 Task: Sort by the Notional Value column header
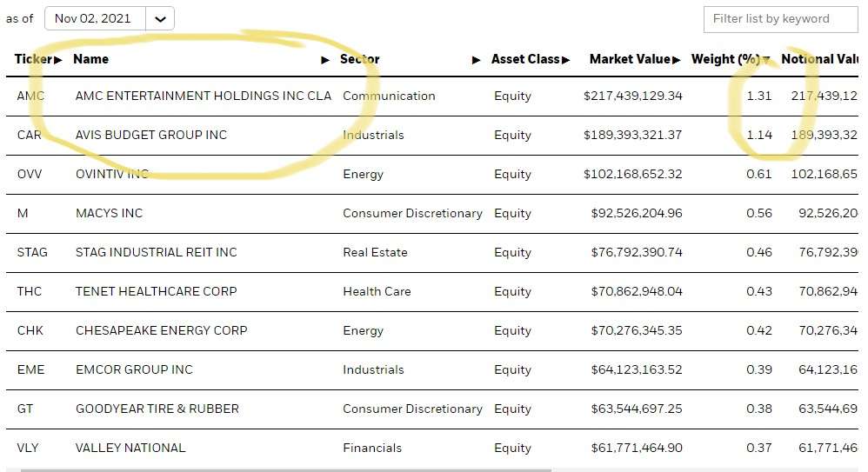[x=819, y=60]
